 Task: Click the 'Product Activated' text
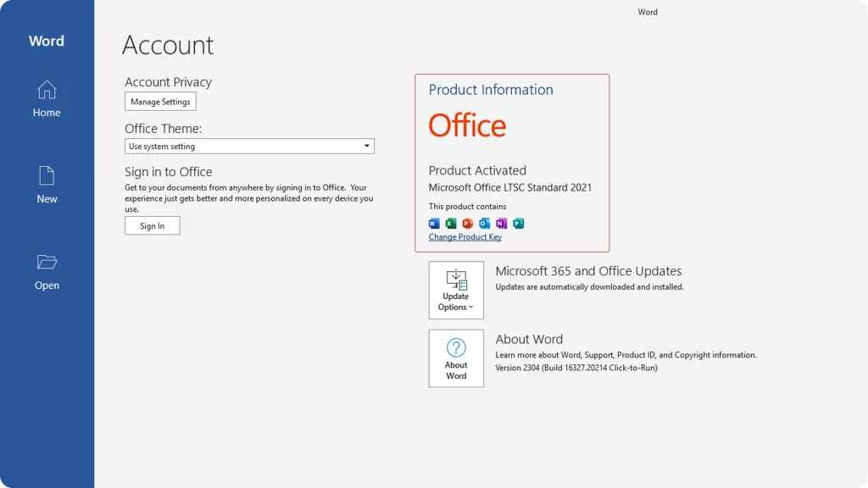click(x=477, y=170)
